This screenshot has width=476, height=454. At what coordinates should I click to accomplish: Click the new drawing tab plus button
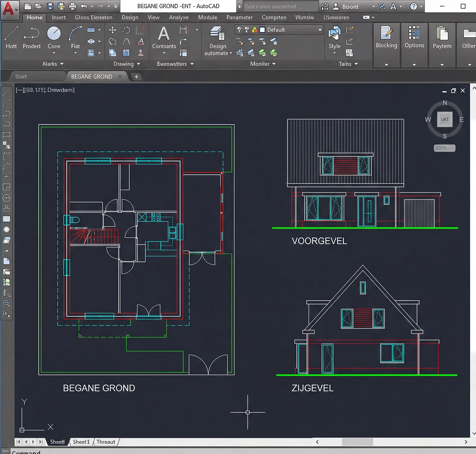pos(136,77)
